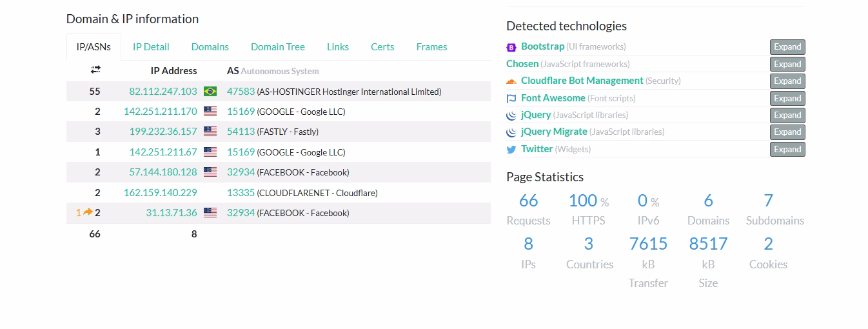Viewport: 868px width, 329px height.
Task: Switch to the Certs tab
Action: (x=382, y=47)
